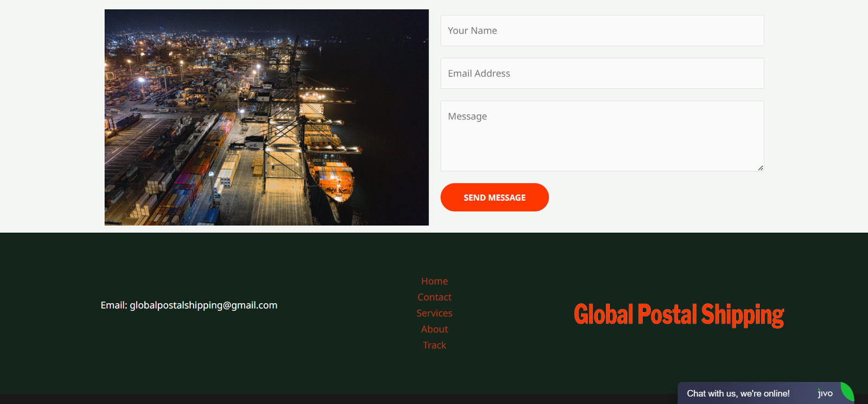Select the Message text area
This screenshot has height=404, width=868.
[602, 136]
